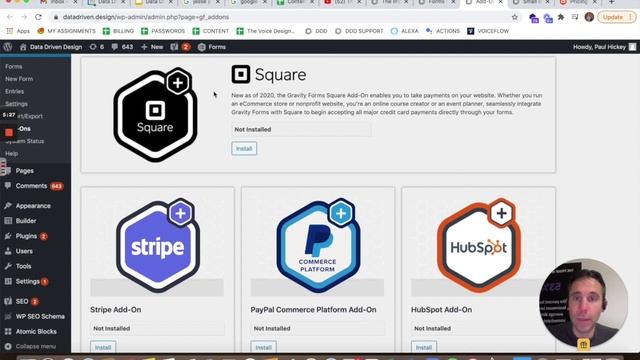This screenshot has height=360, width=640.
Task: Open the VOICEFLOW bookmark
Action: click(488, 31)
